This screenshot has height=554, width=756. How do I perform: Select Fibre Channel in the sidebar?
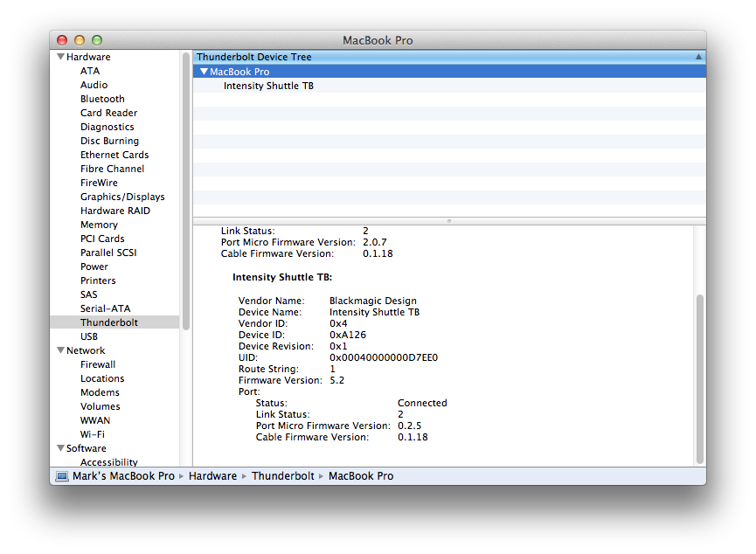(113, 169)
